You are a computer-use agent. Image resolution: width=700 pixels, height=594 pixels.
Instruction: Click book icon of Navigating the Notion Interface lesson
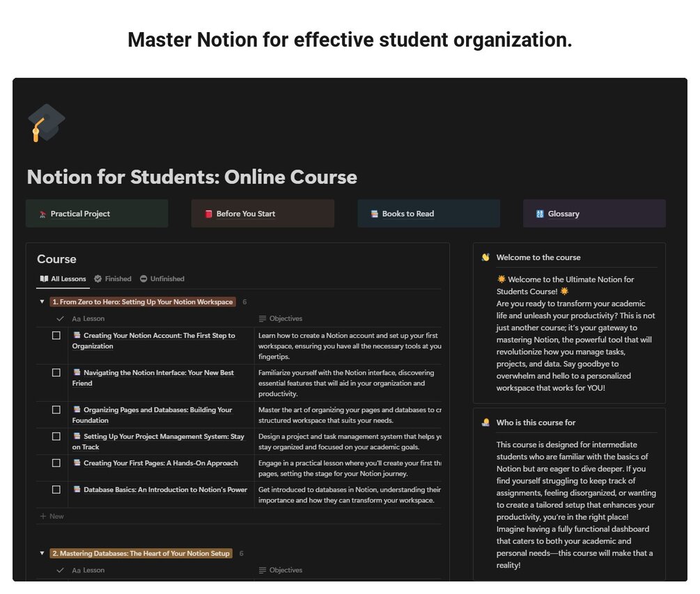pos(77,372)
